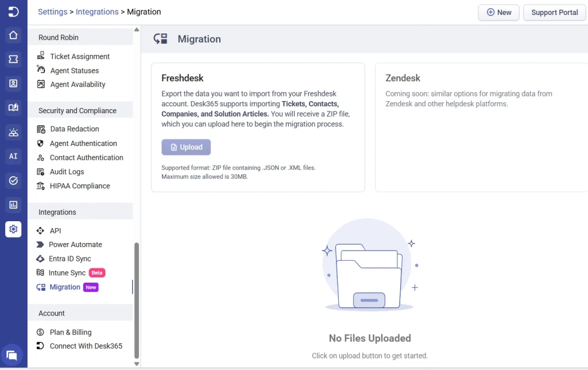588x370 pixels.
Task: Open the Reports chart icon in left rail
Action: tap(13, 205)
